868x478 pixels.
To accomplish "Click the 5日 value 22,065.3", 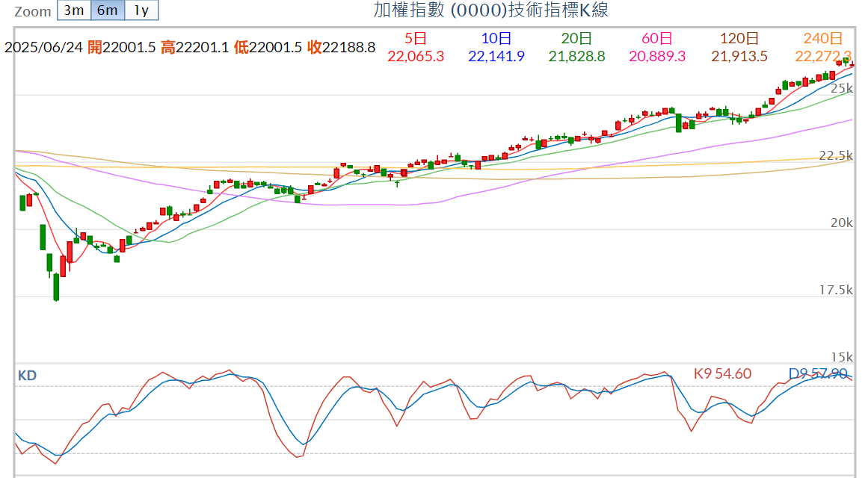I will point(416,57).
